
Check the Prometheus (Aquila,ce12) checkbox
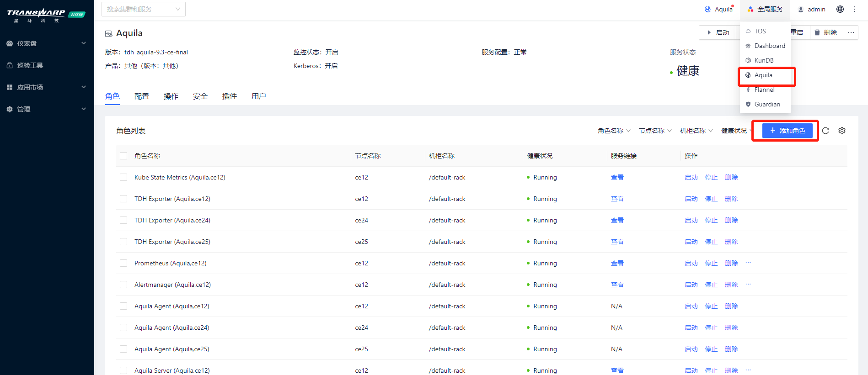(x=123, y=263)
